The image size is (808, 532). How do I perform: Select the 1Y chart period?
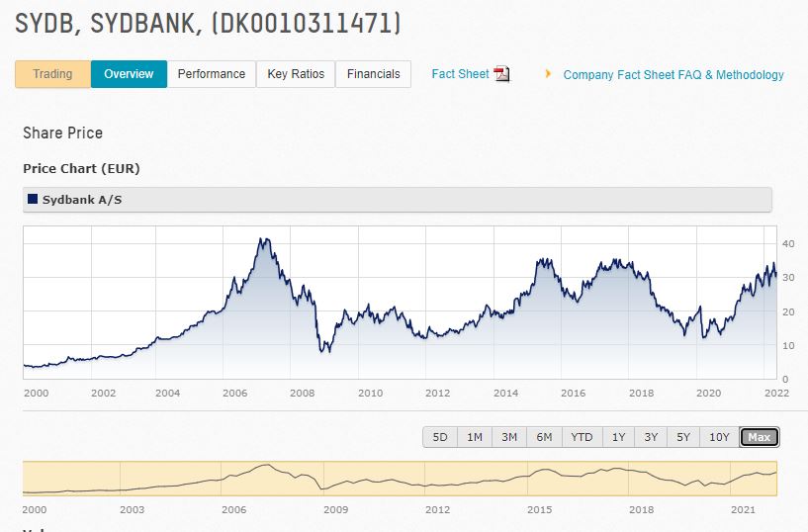[618, 437]
